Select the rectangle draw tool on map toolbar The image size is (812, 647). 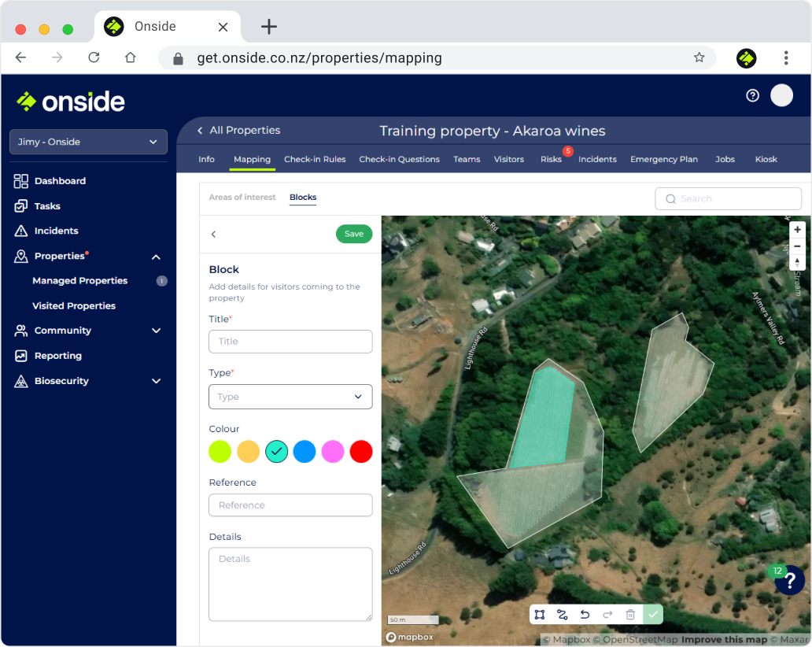pyautogui.click(x=539, y=614)
